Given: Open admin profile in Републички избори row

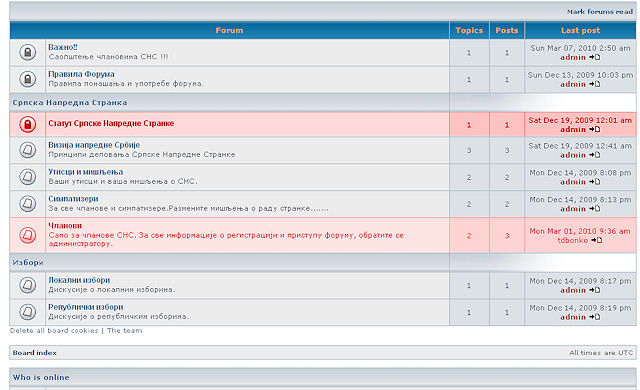Looking at the screenshot, I should click(x=573, y=317).
